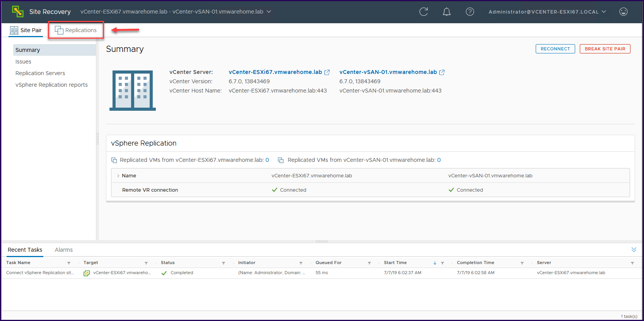Viewport: 644px width, 321px height.
Task: Open the vCenter-vSAN-01.vmwarehome.lab link
Action: [388, 72]
